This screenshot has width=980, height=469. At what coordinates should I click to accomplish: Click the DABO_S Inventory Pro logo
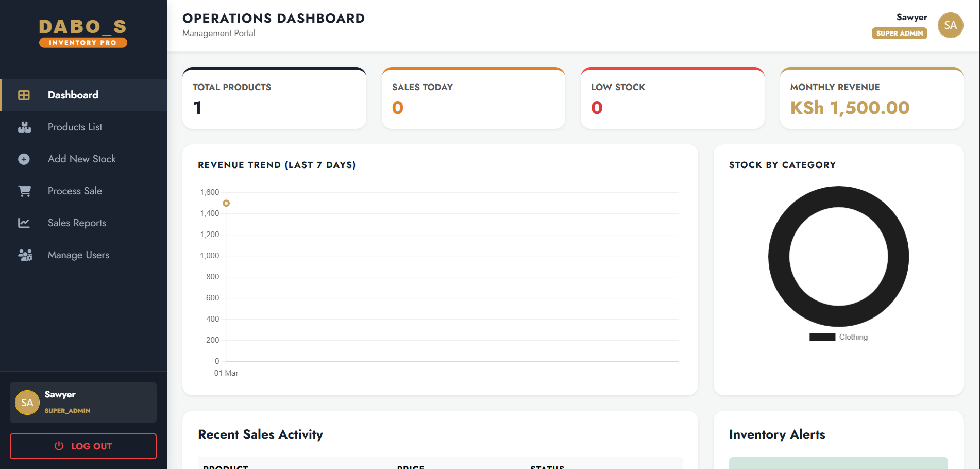click(83, 33)
